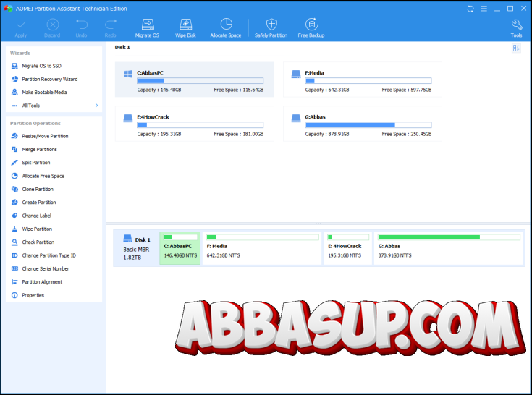
Task: Click the Redo arrow icon
Action: point(111,25)
